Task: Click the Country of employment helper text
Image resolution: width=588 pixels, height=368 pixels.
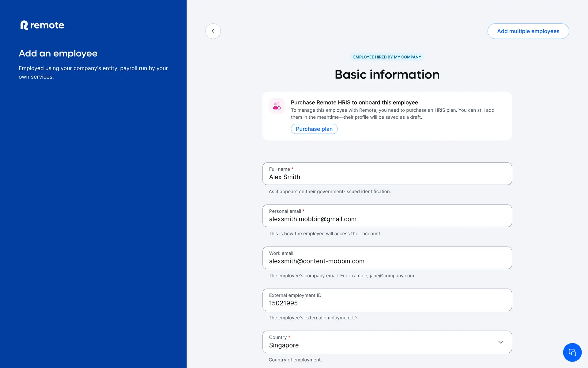Action: coord(295,360)
